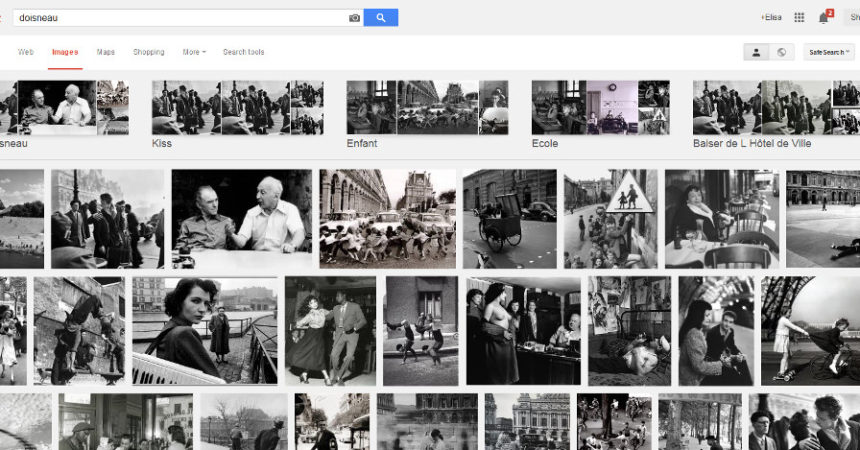Viewport: 860px width, 450px height.
Task: Click the camera search-by-image icon
Action: 354,18
